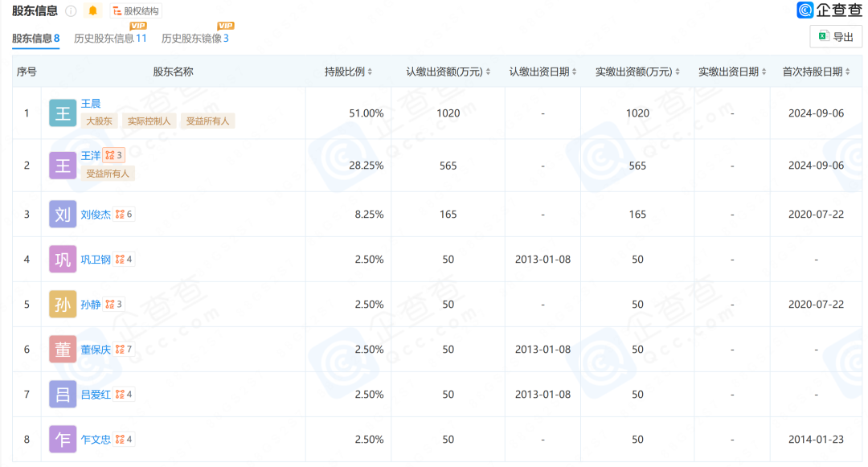Viewport: 868px width, 467px height.
Task: Click the 实际控制人 tag under 王晨
Action: pos(149,121)
